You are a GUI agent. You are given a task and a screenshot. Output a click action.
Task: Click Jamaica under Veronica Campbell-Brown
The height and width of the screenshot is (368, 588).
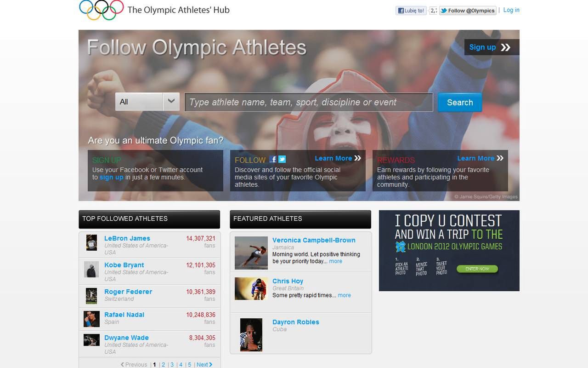tap(283, 247)
